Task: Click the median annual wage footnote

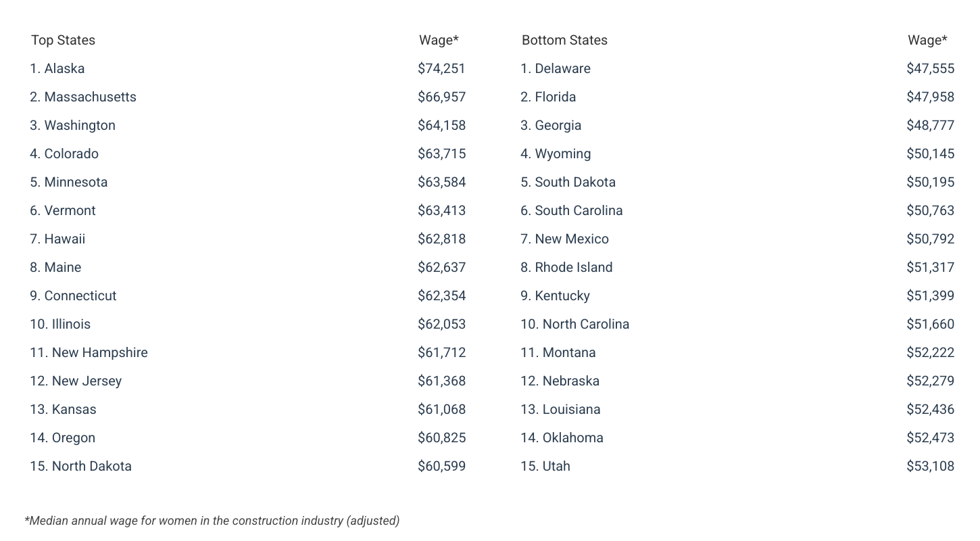Action: (212, 521)
